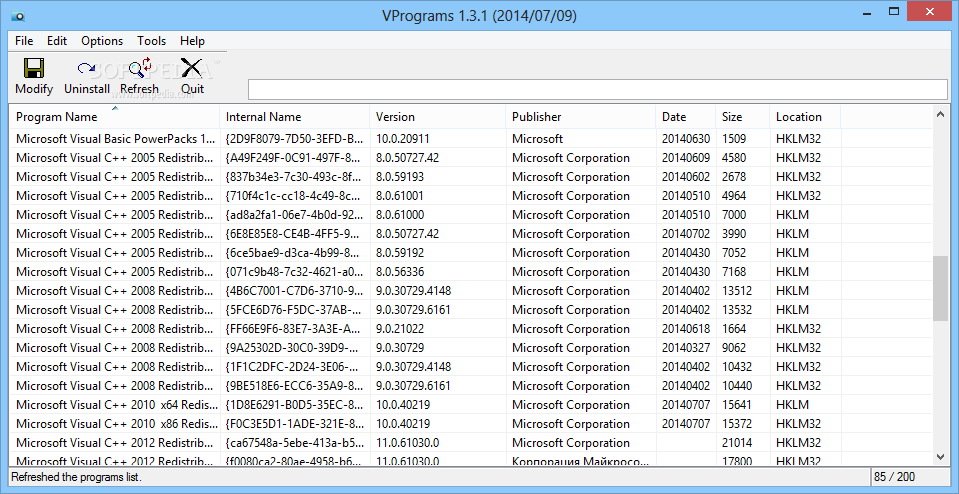This screenshot has width=959, height=494.
Task: Click the Корпорация Майкрософт publisher cell
Action: tap(580, 460)
